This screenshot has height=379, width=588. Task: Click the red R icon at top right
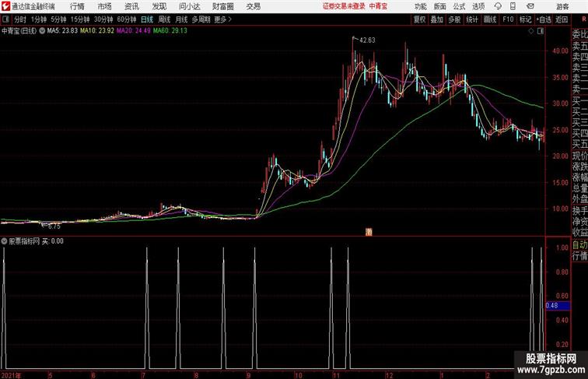[584, 19]
